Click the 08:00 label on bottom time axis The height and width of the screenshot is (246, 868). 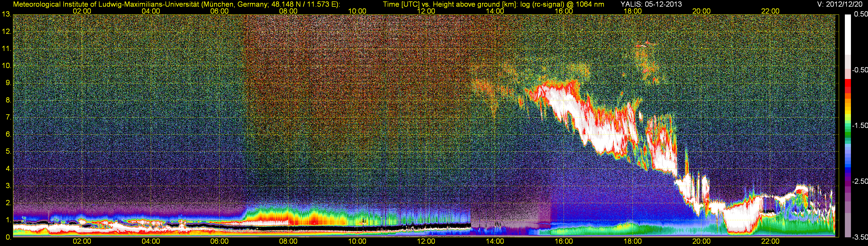(288, 241)
